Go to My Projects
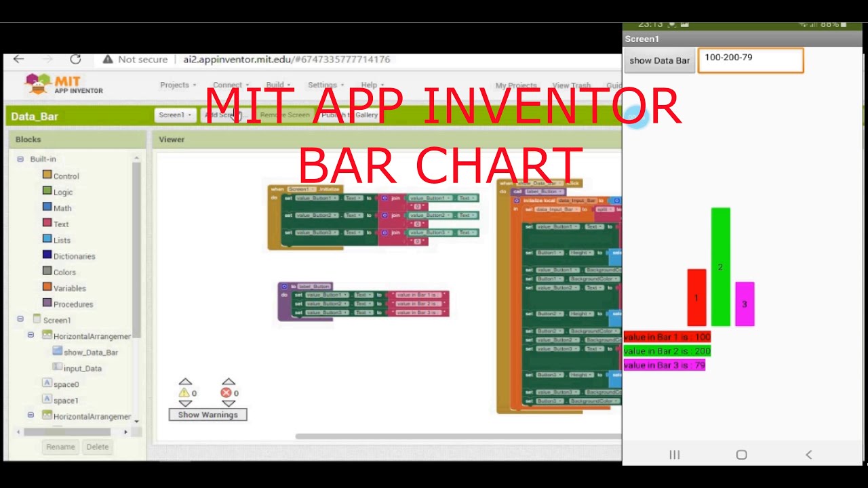Viewport: 868px width, 488px height. (515, 86)
